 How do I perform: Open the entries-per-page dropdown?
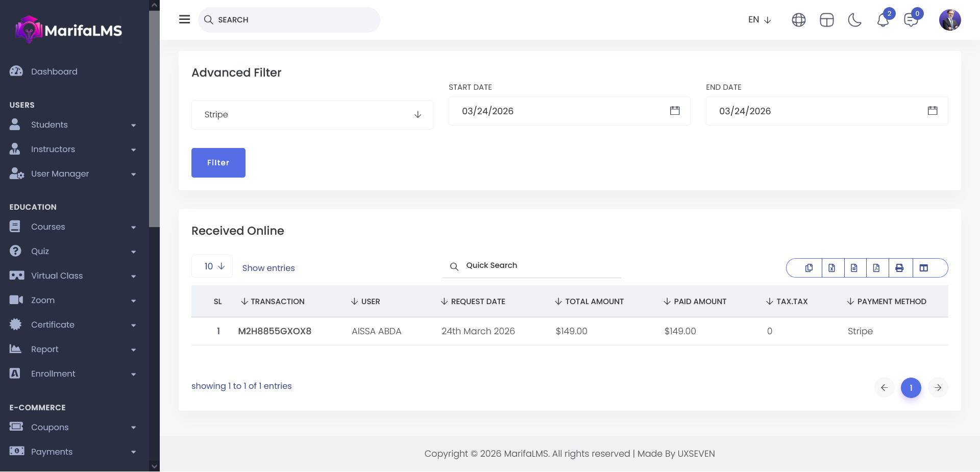pyautogui.click(x=212, y=266)
